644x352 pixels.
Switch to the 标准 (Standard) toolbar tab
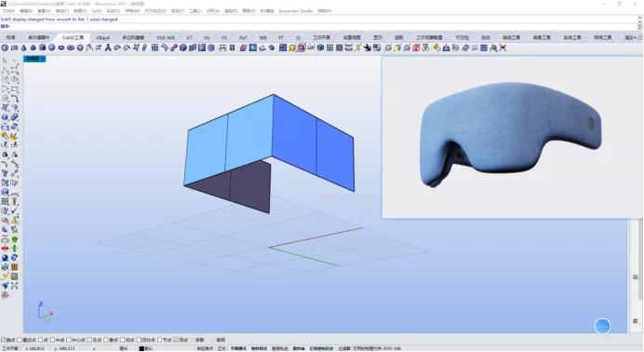point(10,37)
